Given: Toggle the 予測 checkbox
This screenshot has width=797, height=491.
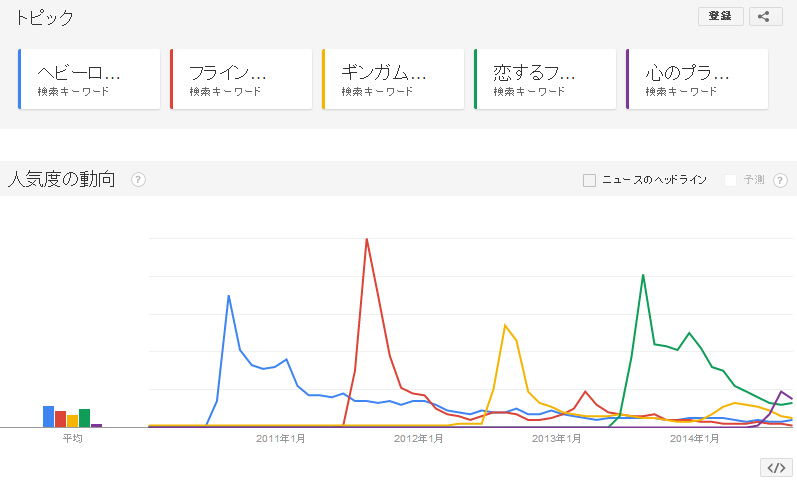Looking at the screenshot, I should tap(731, 180).
